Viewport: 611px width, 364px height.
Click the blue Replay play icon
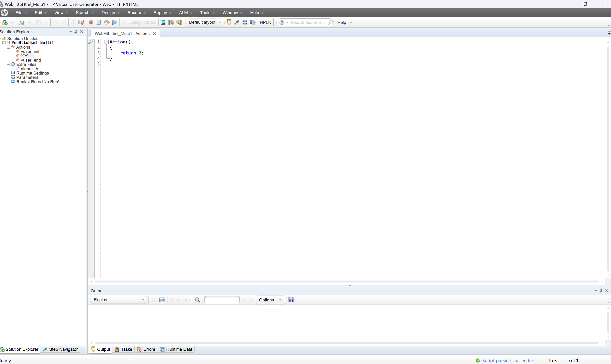coord(115,22)
